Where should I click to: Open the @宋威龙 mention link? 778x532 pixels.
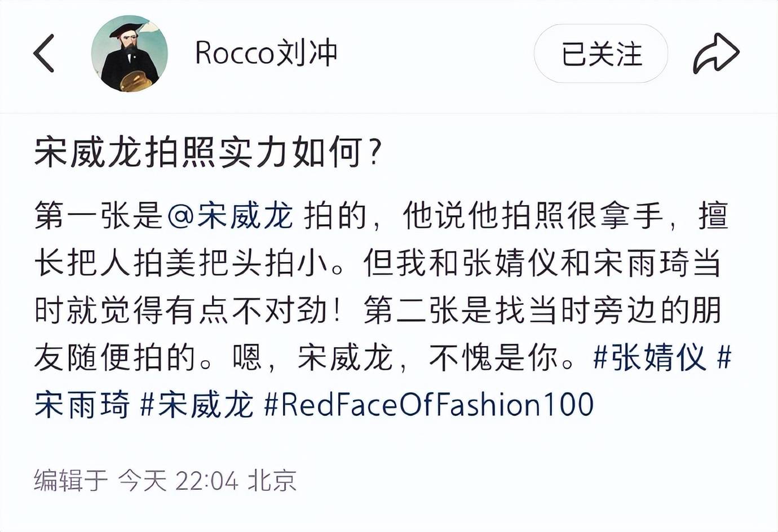pyautogui.click(x=230, y=216)
